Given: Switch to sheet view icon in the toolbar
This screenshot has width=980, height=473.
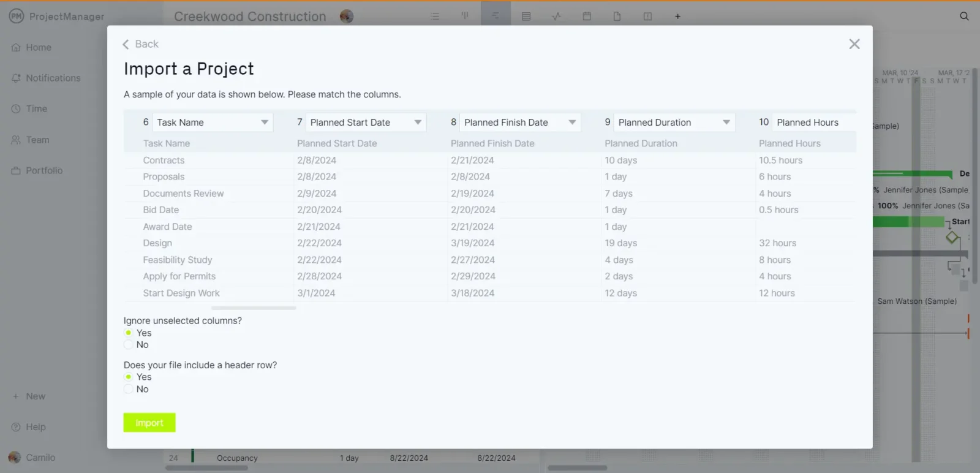Looking at the screenshot, I should 526,17.
